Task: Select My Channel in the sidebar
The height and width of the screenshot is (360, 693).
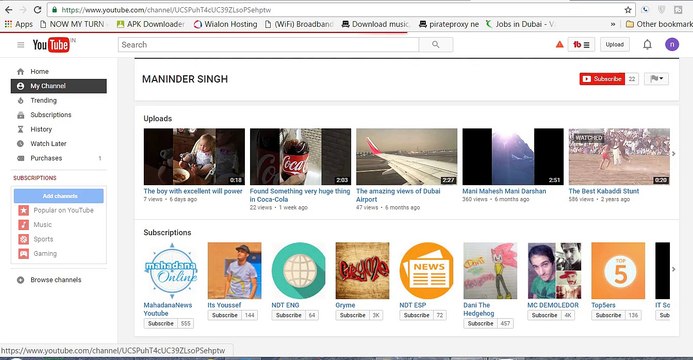Action: tap(59, 86)
